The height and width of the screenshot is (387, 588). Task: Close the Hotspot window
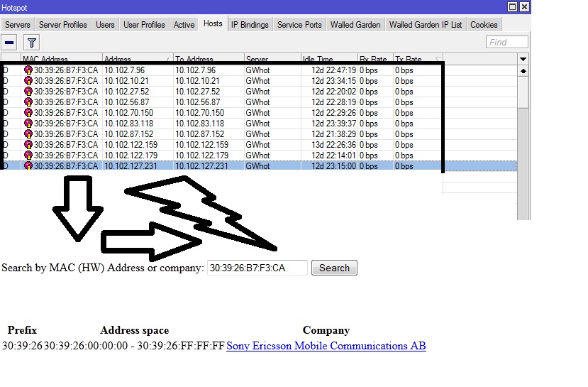point(524,7)
